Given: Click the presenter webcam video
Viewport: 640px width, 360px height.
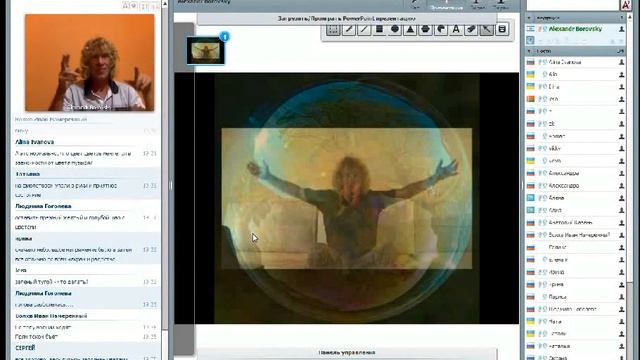Looking at the screenshot, I should [90, 63].
